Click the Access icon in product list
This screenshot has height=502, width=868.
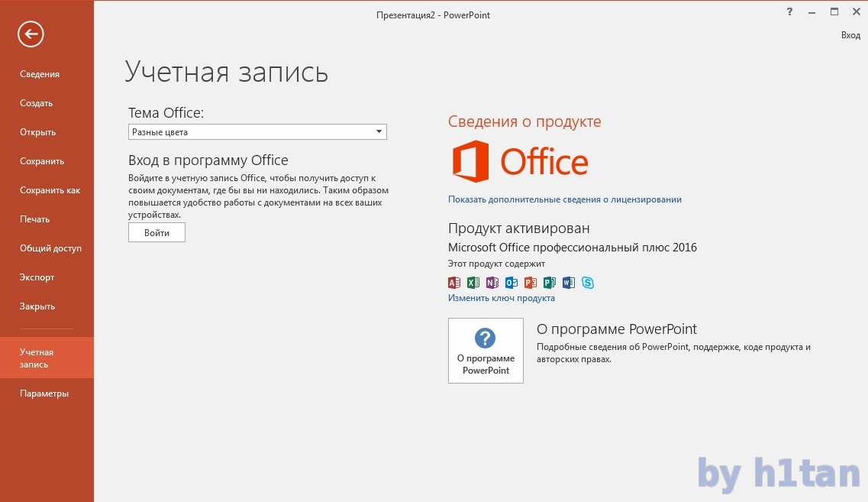pyautogui.click(x=454, y=283)
